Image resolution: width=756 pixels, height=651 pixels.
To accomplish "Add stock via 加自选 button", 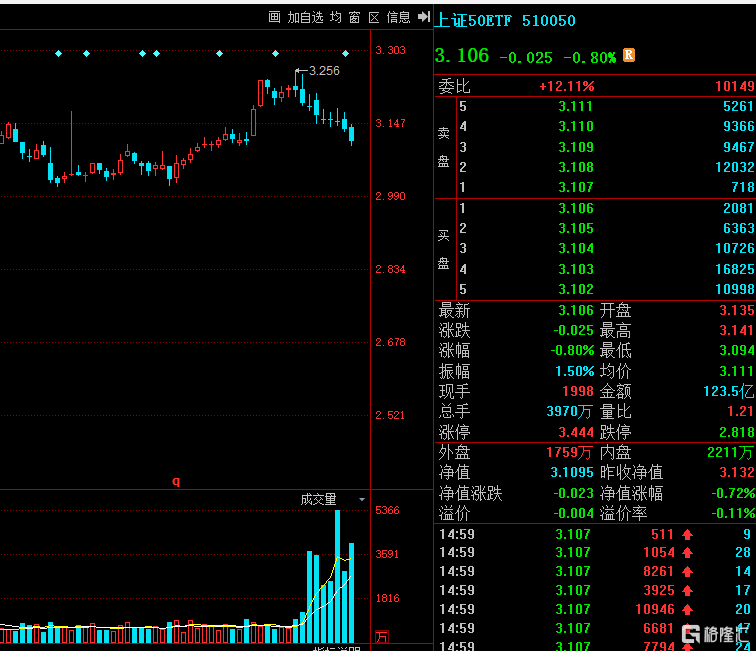I will coord(305,17).
